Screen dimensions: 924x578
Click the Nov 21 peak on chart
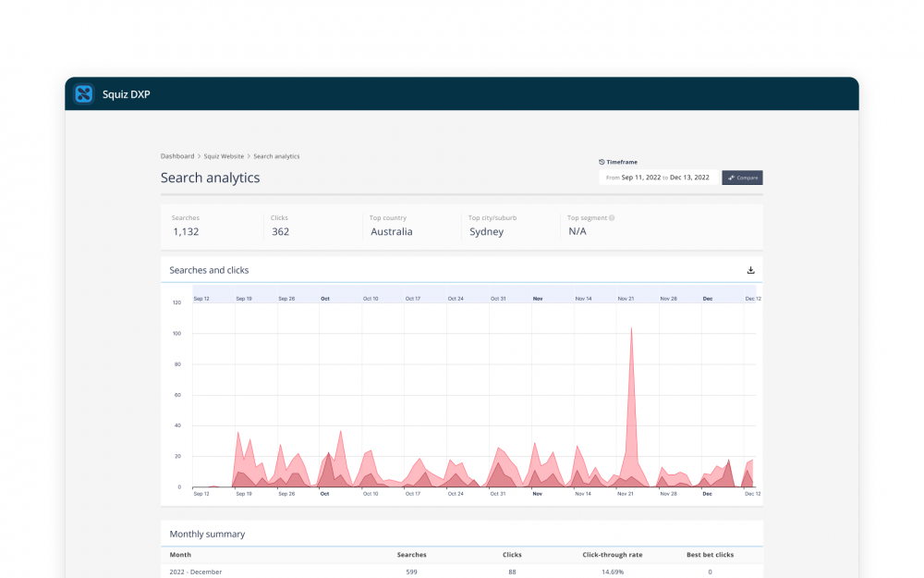(631, 329)
